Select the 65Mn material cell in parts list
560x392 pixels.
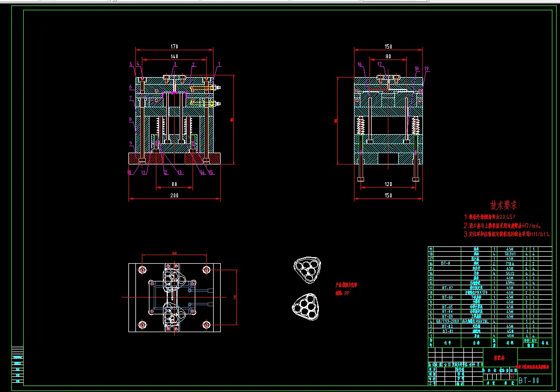tap(510, 283)
